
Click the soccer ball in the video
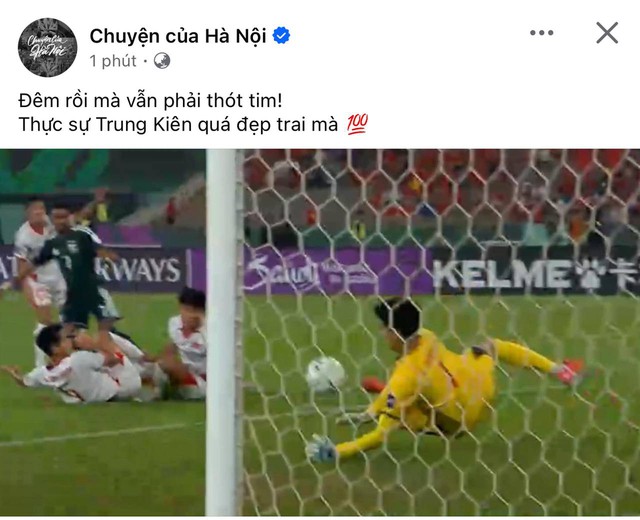(x=326, y=374)
